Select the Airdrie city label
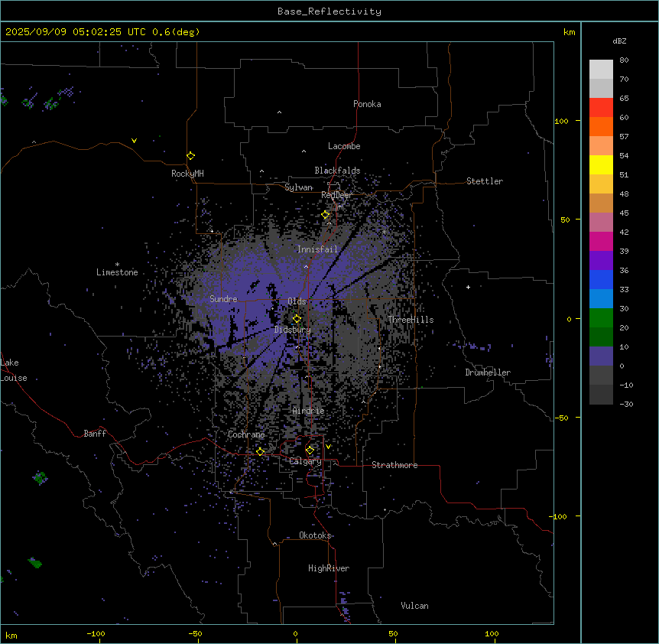 pos(308,411)
